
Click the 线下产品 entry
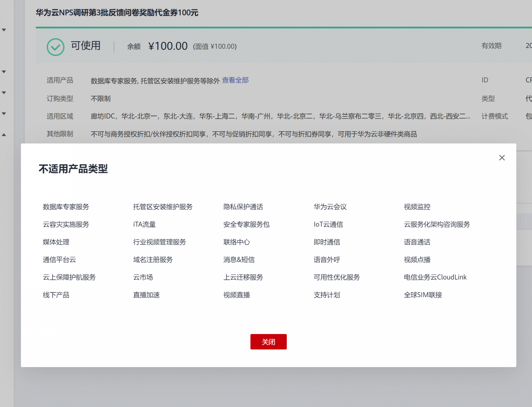(56, 295)
